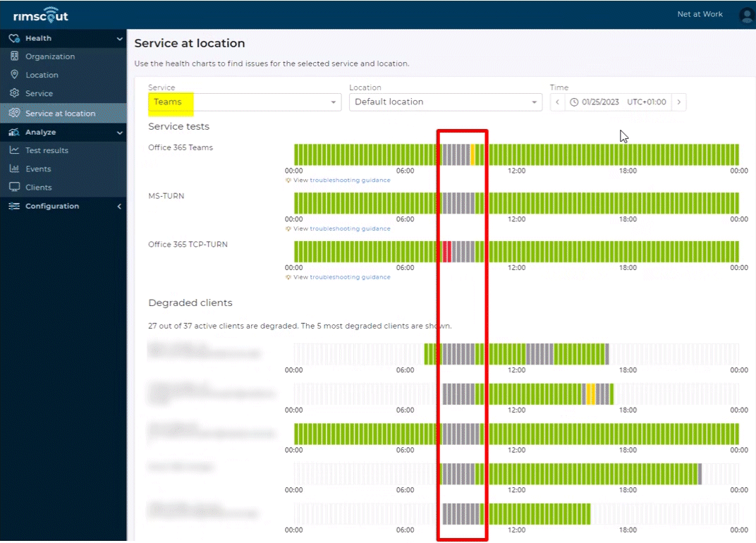Image resolution: width=756 pixels, height=543 pixels.
Task: Click the 27 out of 37 active clients text
Action: [x=300, y=326]
